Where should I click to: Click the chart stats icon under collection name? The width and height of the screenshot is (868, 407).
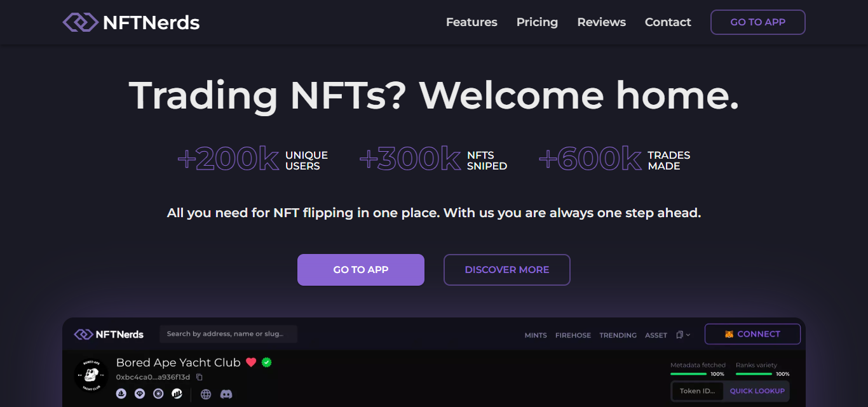pos(177,394)
